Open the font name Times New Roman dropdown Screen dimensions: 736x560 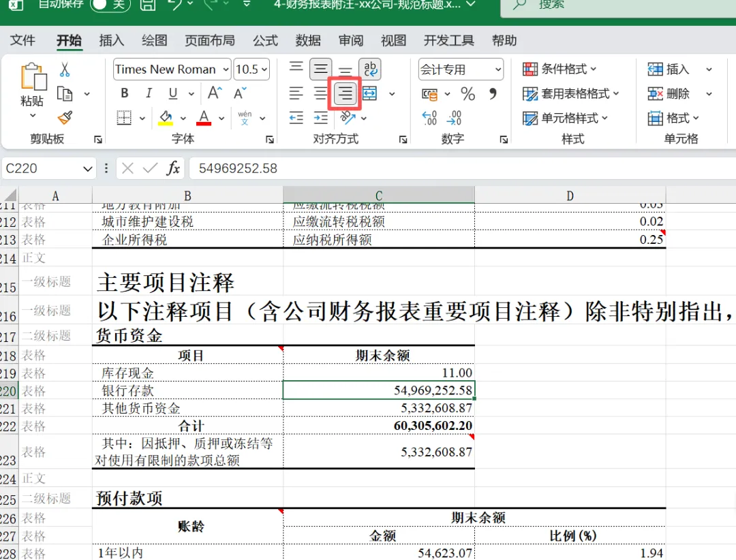226,69
